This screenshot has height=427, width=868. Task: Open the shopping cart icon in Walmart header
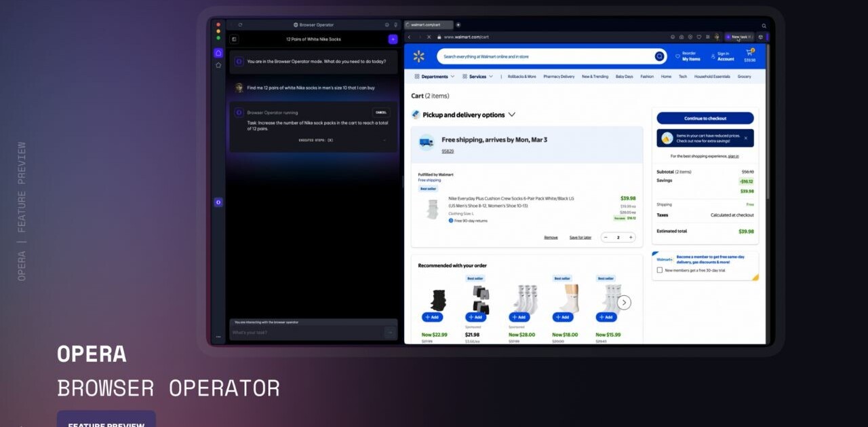pos(750,54)
